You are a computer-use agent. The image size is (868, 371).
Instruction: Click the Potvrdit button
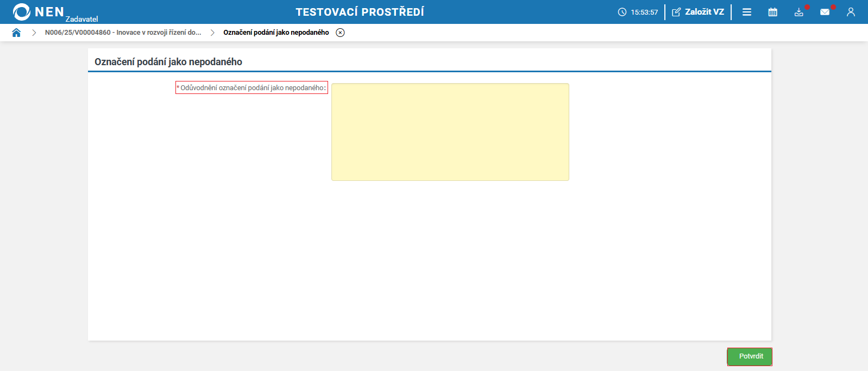[x=750, y=356]
